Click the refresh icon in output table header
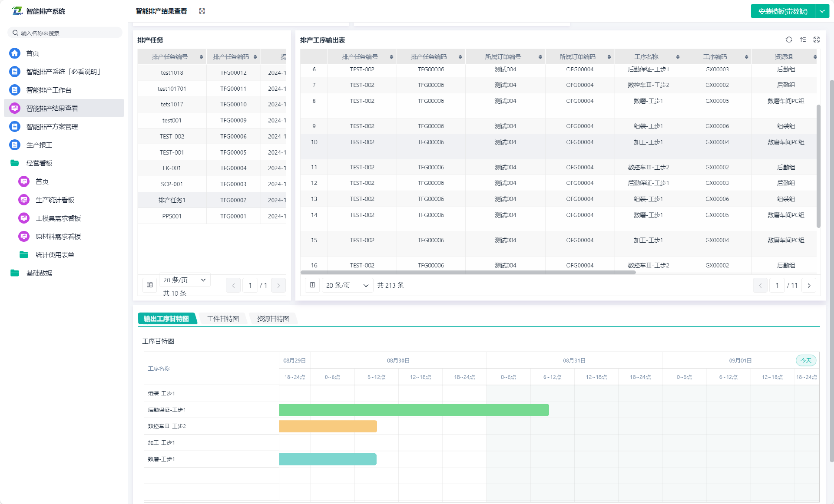 click(x=789, y=40)
